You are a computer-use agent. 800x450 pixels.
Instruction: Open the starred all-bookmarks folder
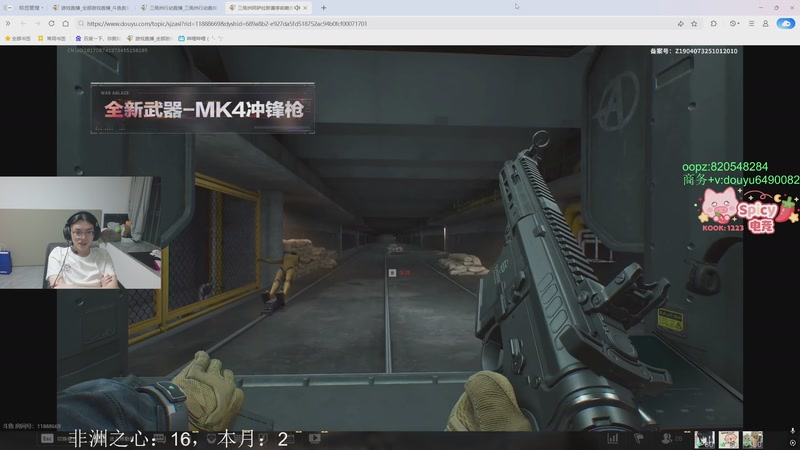click(x=17, y=38)
